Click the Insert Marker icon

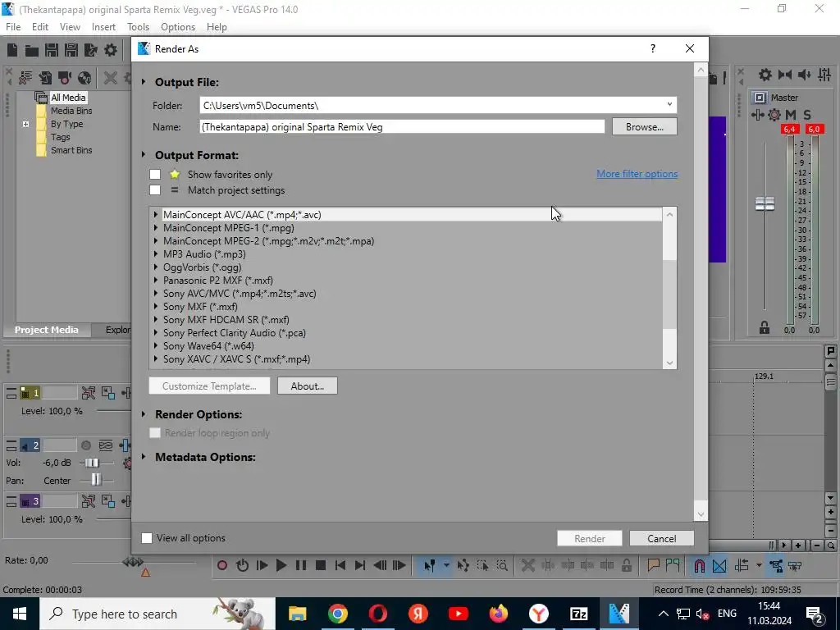[653, 565]
